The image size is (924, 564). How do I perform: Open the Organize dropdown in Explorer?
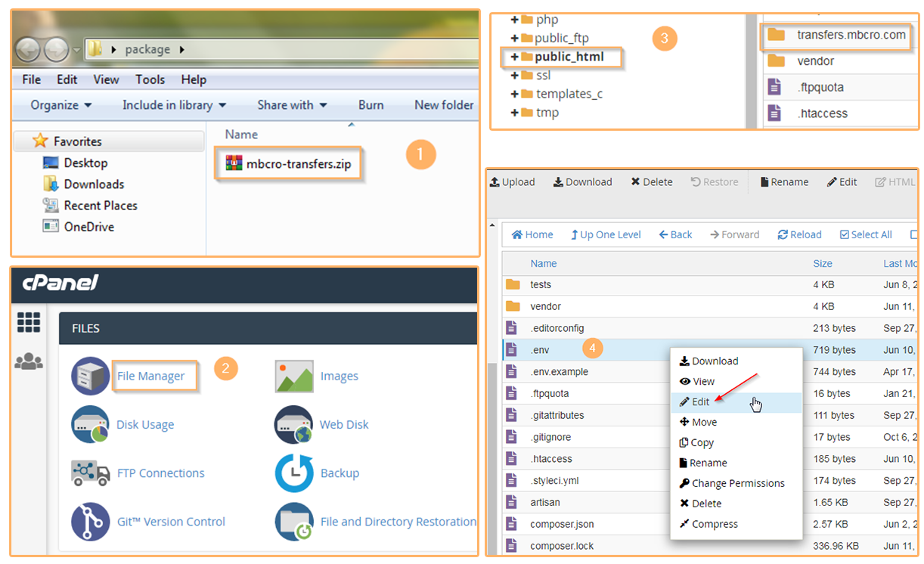point(60,105)
